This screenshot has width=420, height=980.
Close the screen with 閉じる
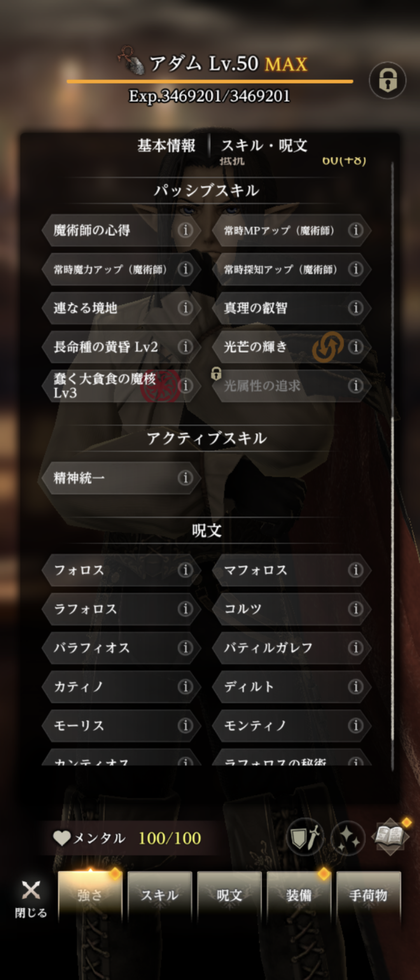[31, 899]
